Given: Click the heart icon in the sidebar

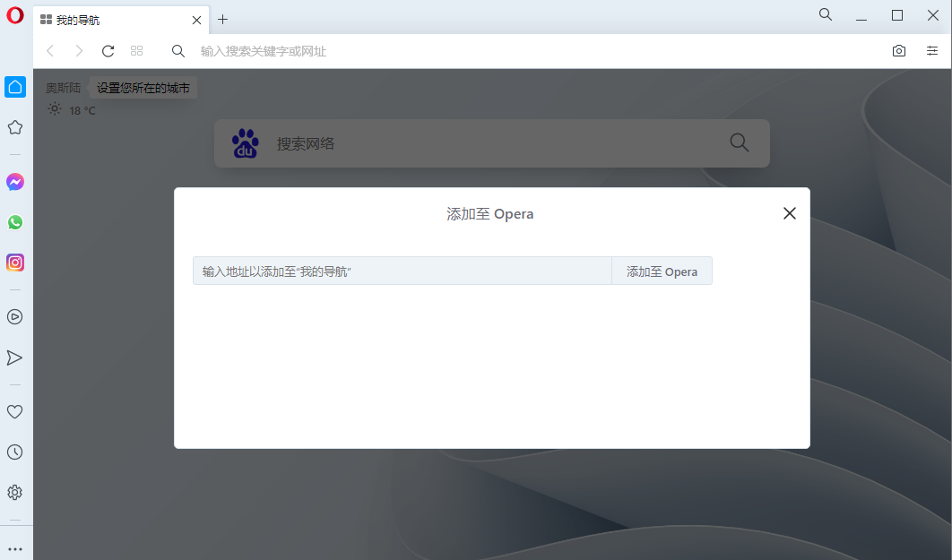Looking at the screenshot, I should click(x=14, y=411).
